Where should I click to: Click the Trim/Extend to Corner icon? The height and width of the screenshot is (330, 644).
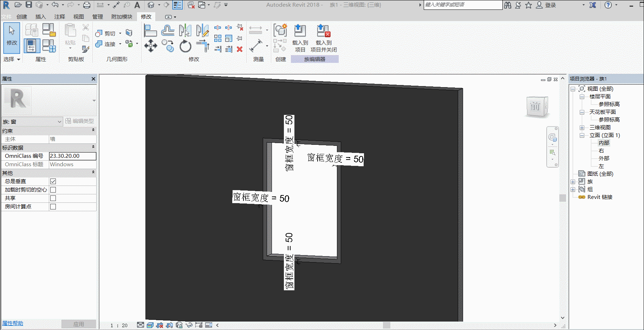coord(203,46)
